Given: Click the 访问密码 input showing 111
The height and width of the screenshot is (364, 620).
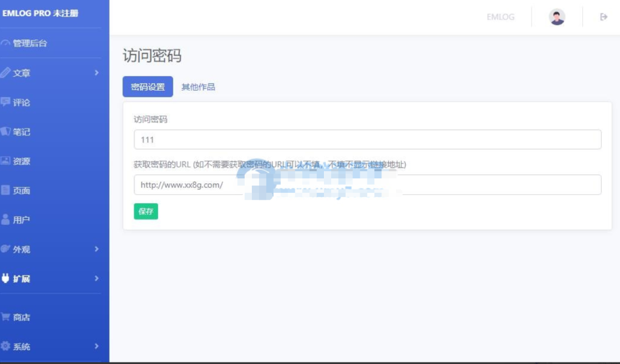Looking at the screenshot, I should [x=366, y=139].
